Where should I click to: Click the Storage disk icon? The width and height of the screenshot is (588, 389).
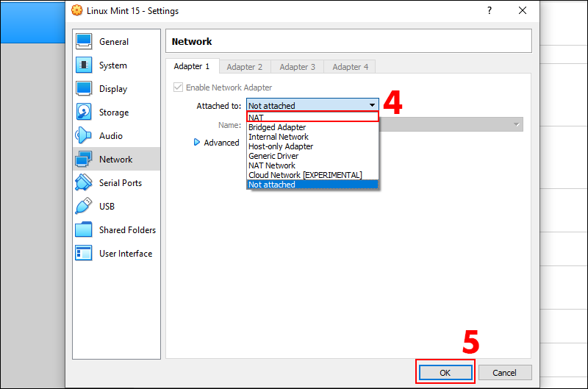pyautogui.click(x=84, y=112)
